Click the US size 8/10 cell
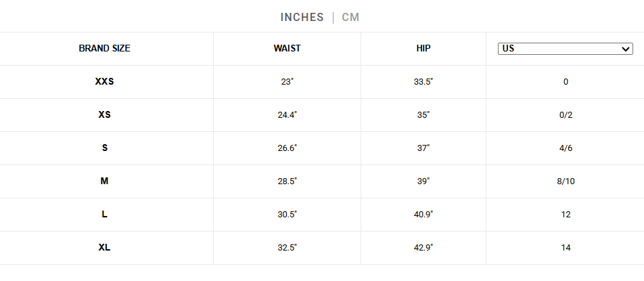 (x=566, y=181)
